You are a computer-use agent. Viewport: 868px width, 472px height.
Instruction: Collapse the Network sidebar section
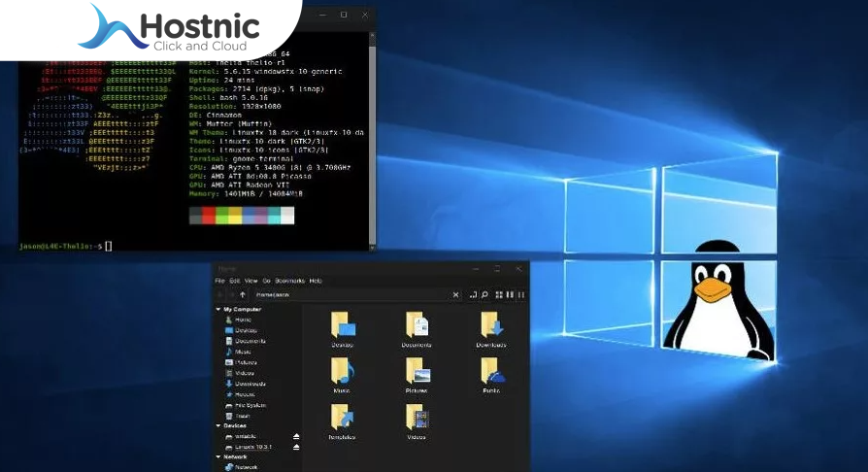click(x=218, y=456)
